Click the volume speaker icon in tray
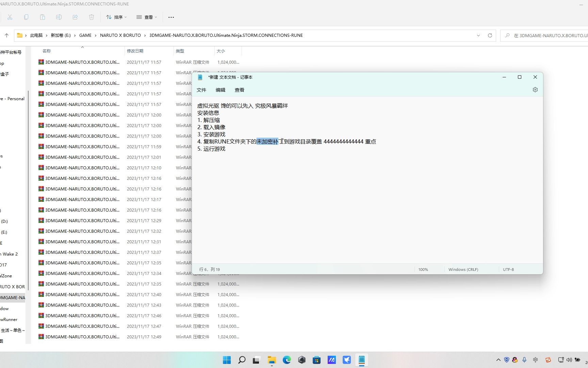 point(569,360)
